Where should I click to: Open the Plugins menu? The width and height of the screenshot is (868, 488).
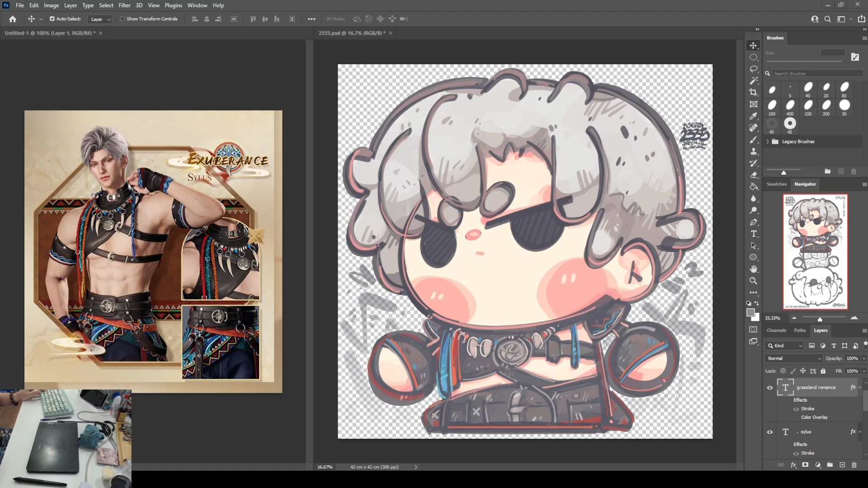point(173,5)
